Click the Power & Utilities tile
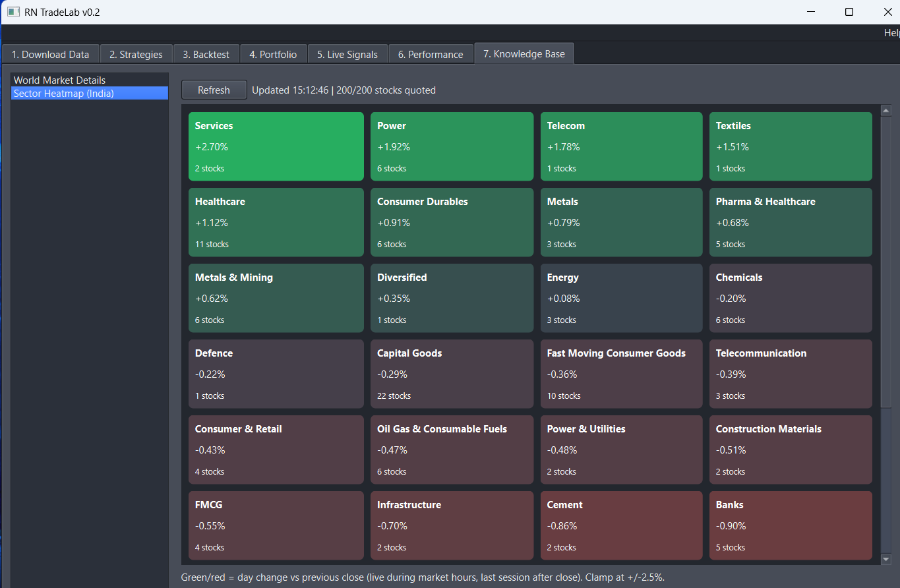 point(622,450)
